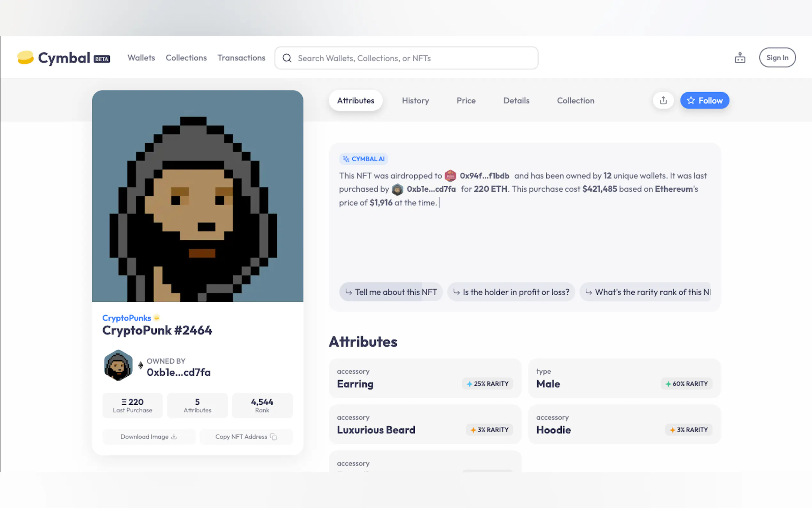The height and width of the screenshot is (508, 812).
Task: Click the CryptoPunks verified badge icon
Action: tap(156, 317)
